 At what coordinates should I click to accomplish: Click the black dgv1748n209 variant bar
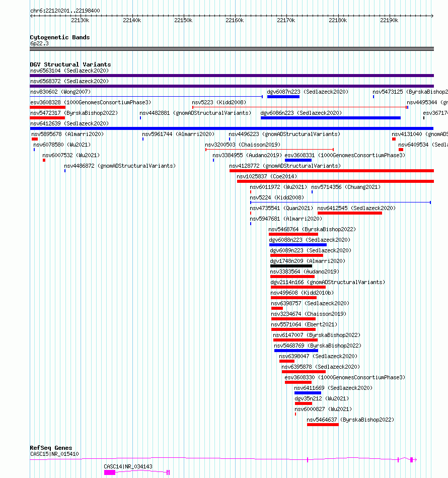point(291,266)
